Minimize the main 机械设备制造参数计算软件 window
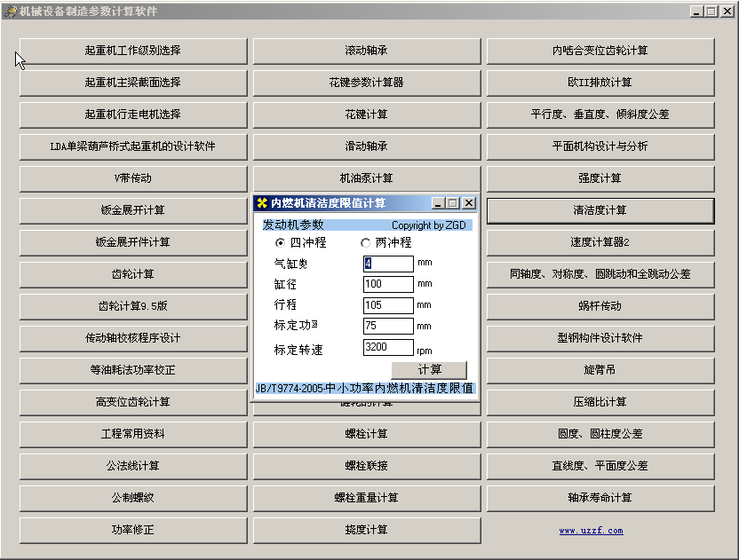This screenshot has width=739, height=560. 696,12
